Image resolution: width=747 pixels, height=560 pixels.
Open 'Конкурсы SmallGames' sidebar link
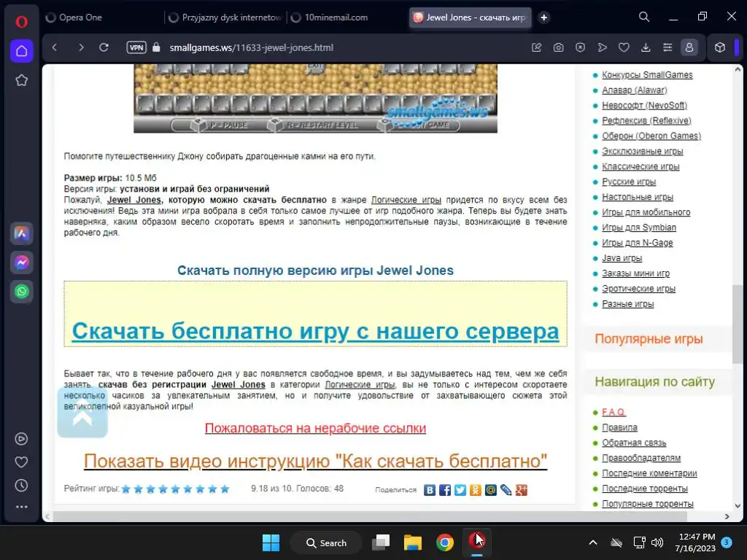point(647,75)
